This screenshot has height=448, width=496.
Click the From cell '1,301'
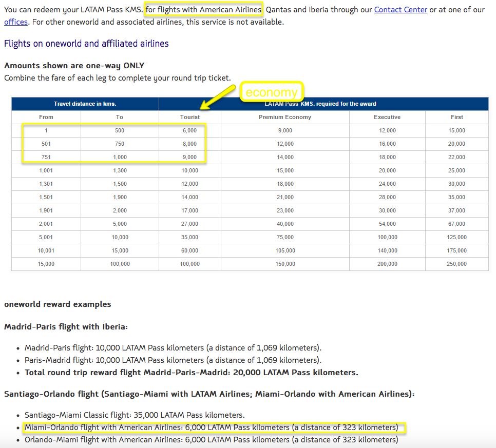46,184
